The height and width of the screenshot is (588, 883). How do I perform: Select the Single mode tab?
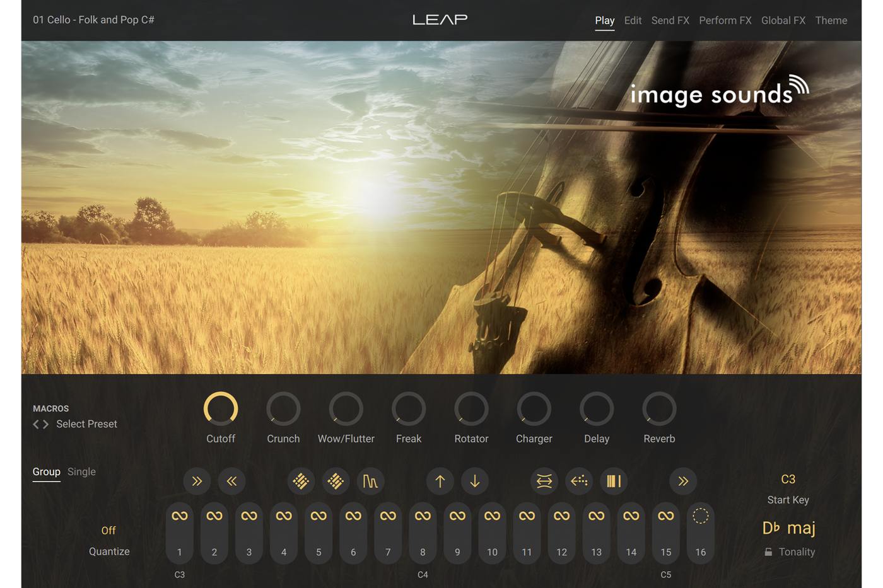(x=81, y=471)
